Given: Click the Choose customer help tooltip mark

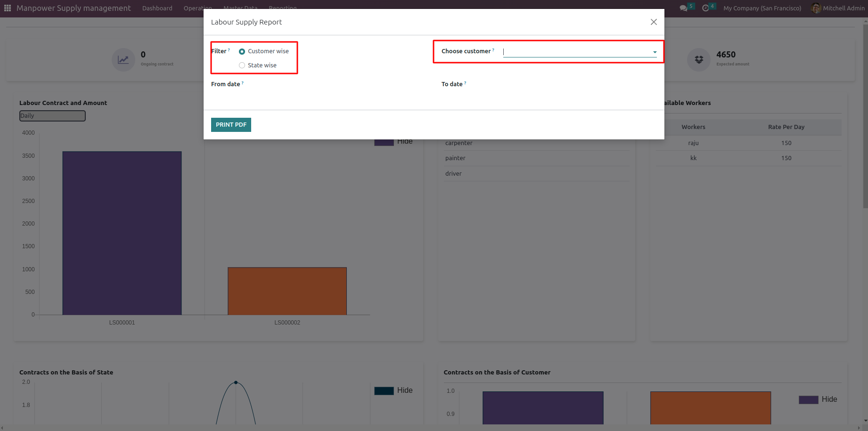Looking at the screenshot, I should coord(493,49).
